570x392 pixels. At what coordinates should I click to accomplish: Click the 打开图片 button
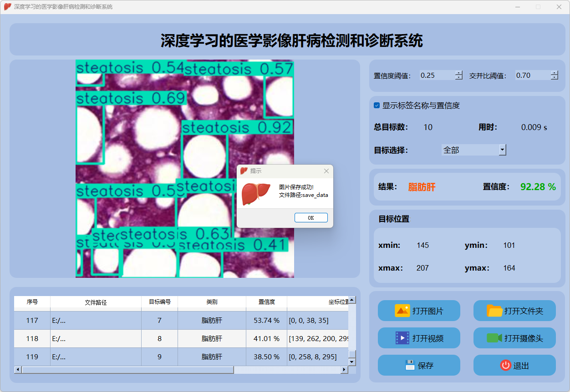419,311
